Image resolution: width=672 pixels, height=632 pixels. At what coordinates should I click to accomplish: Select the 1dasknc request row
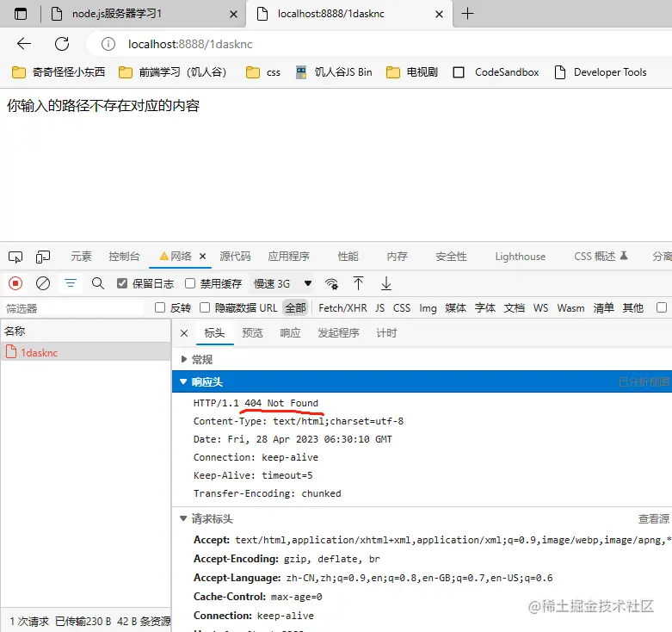(x=86, y=352)
